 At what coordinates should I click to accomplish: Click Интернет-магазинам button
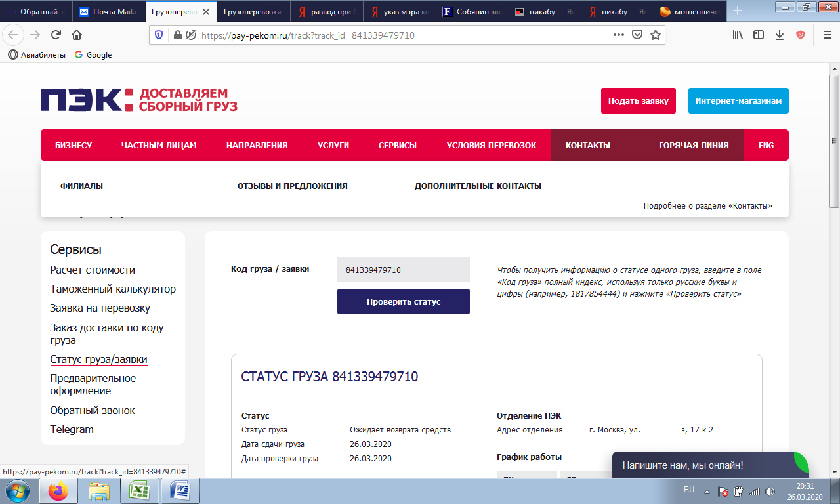738,100
